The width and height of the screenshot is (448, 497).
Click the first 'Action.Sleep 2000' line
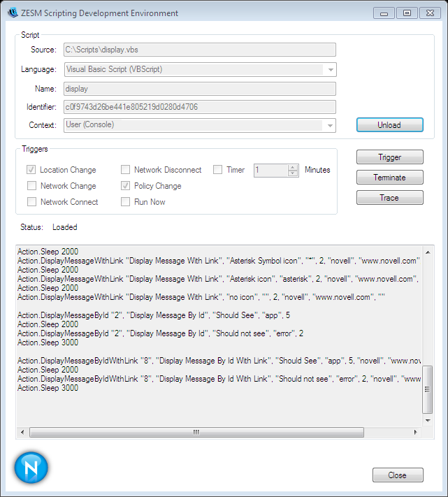(48, 252)
